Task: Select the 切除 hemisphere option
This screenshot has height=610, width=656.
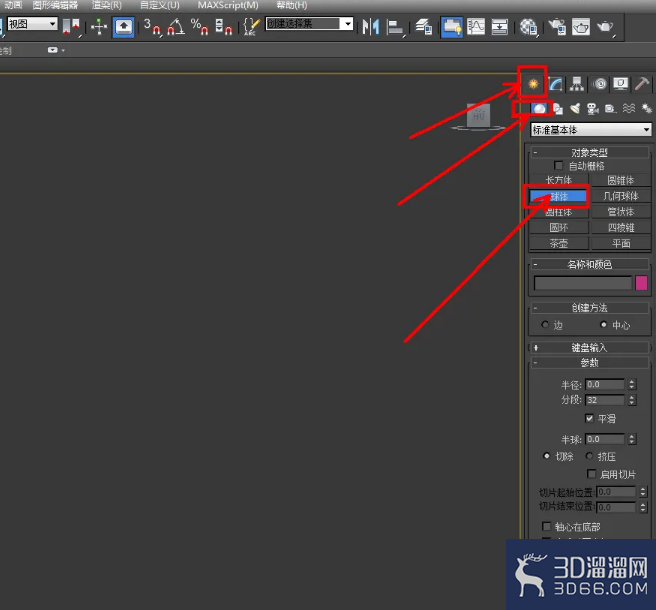Action: [546, 456]
